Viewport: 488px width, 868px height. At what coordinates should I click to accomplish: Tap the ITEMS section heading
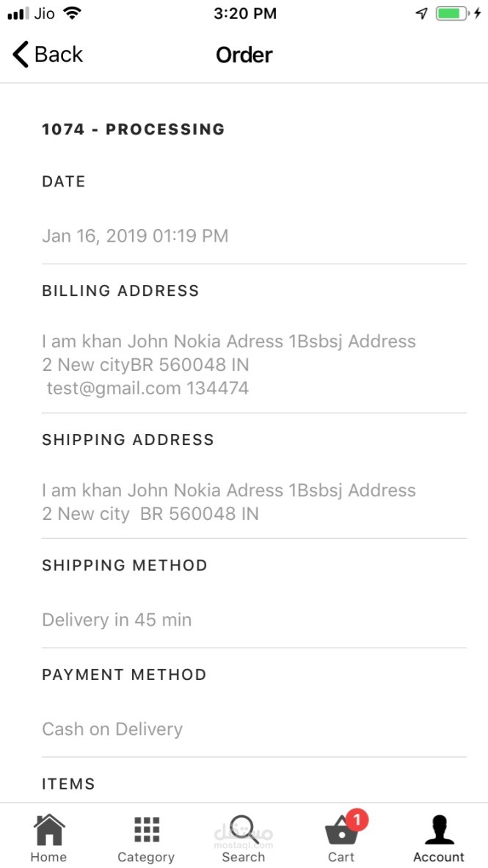(68, 784)
